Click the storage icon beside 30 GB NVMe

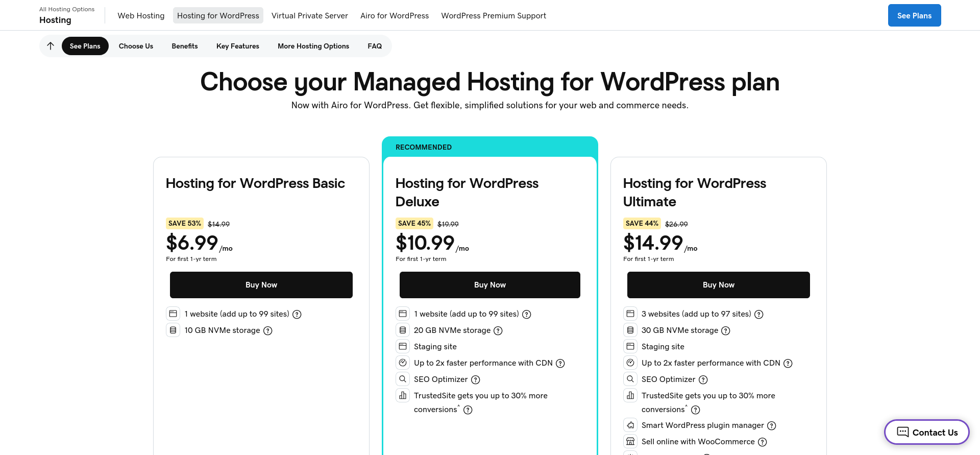click(630, 330)
